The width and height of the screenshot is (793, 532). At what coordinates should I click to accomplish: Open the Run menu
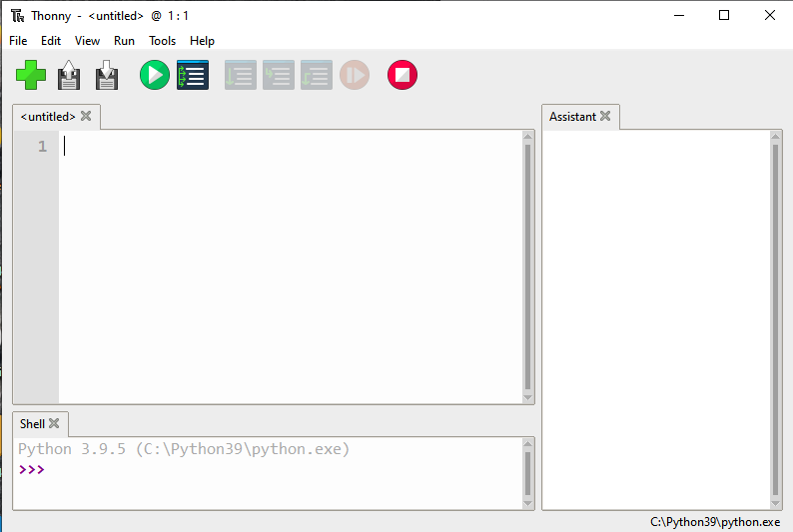(x=124, y=41)
